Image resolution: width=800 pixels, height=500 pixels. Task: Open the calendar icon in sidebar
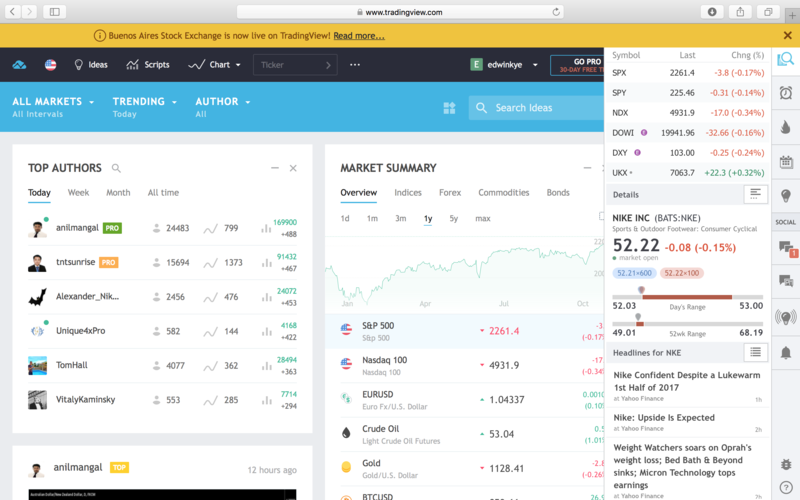click(786, 162)
